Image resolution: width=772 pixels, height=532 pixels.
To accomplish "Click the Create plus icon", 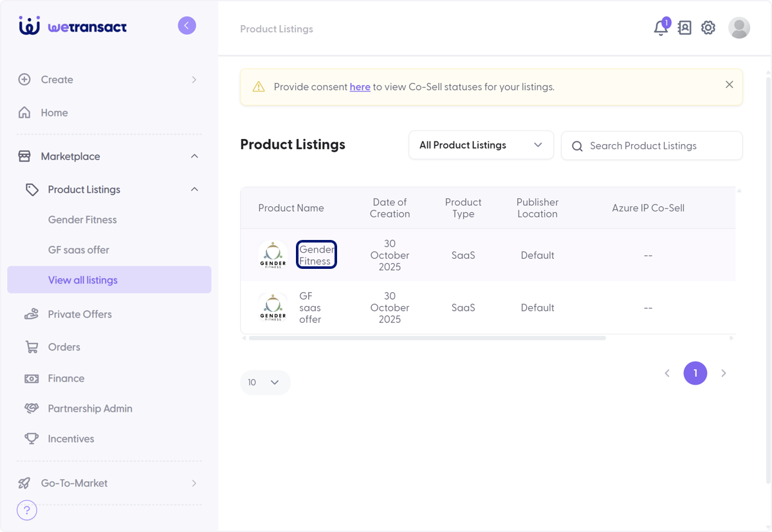I will (x=24, y=80).
